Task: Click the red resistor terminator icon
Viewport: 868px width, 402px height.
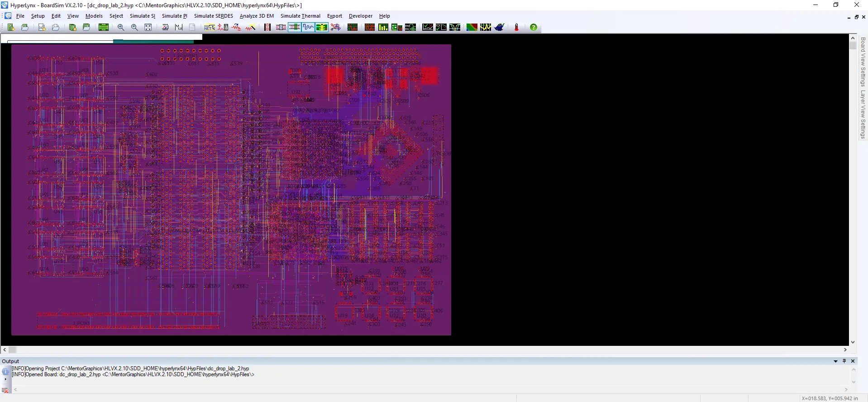Action: [x=236, y=27]
